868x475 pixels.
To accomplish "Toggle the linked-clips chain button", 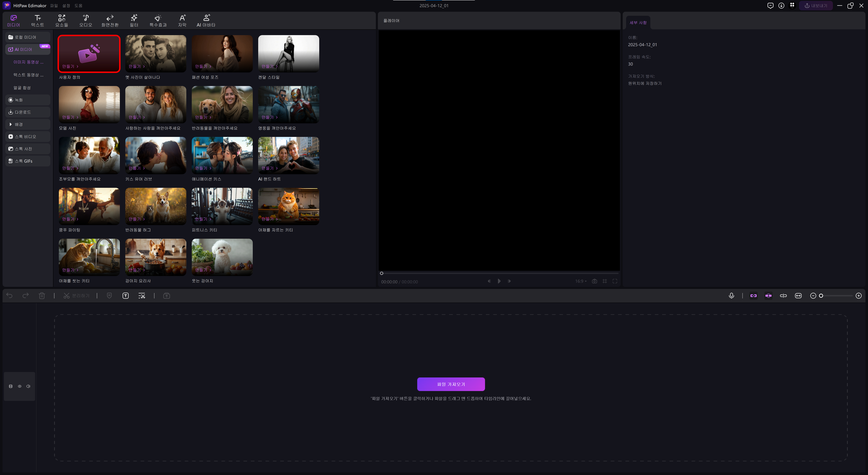I will (x=754, y=296).
